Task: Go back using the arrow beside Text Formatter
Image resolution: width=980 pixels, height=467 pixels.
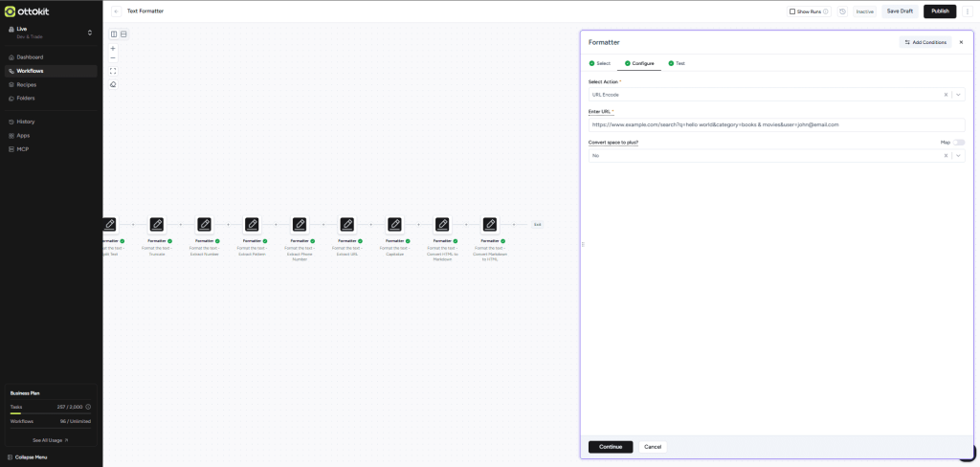Action: (x=116, y=11)
